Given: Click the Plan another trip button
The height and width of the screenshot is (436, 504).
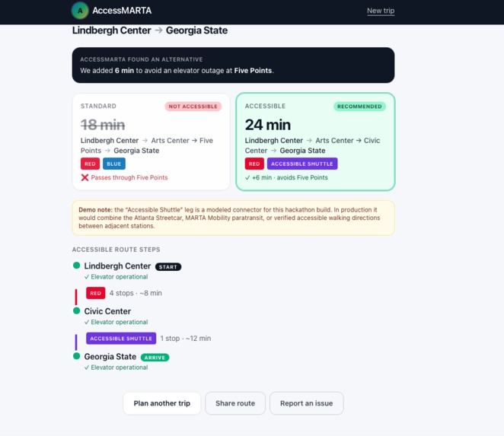Looking at the screenshot, I should pos(161,403).
